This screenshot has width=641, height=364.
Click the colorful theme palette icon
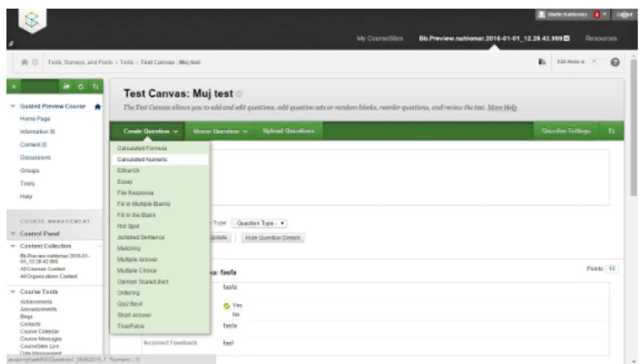point(542,62)
